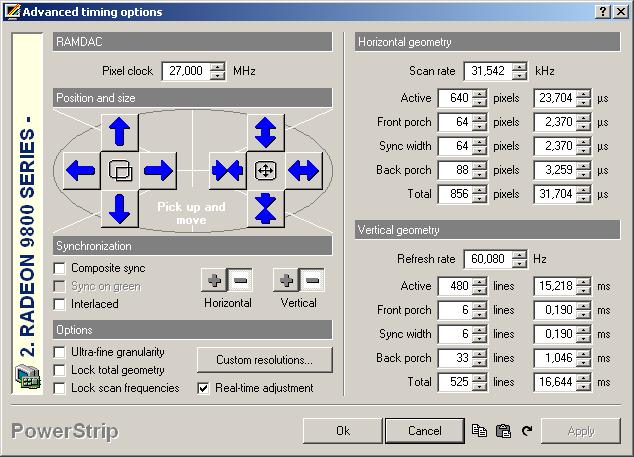Move screen left with the left arrow
This screenshot has width=634, height=457.
(x=81, y=170)
